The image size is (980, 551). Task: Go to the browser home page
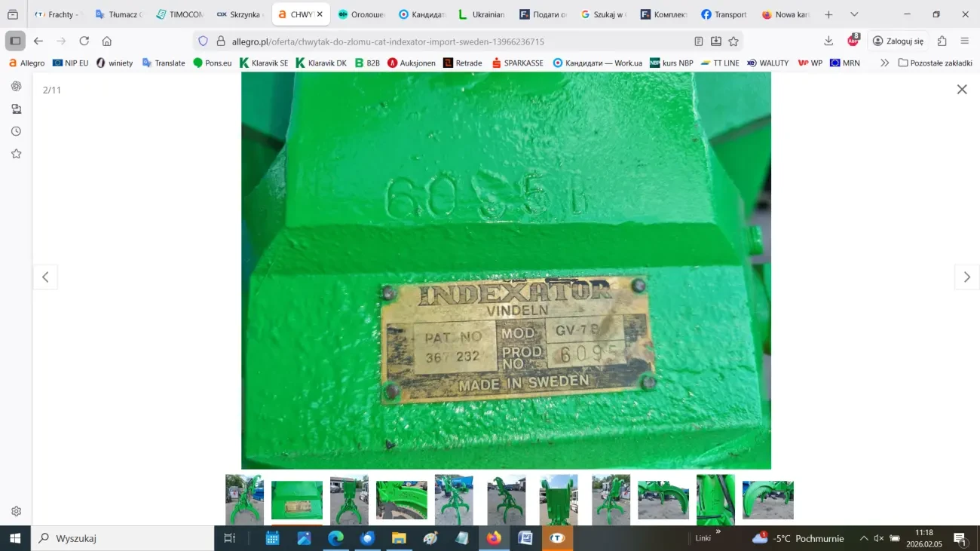tap(107, 41)
